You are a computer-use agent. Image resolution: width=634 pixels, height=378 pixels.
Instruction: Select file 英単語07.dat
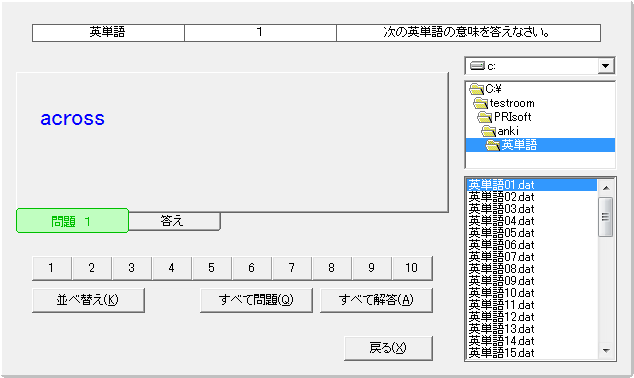coord(531,257)
